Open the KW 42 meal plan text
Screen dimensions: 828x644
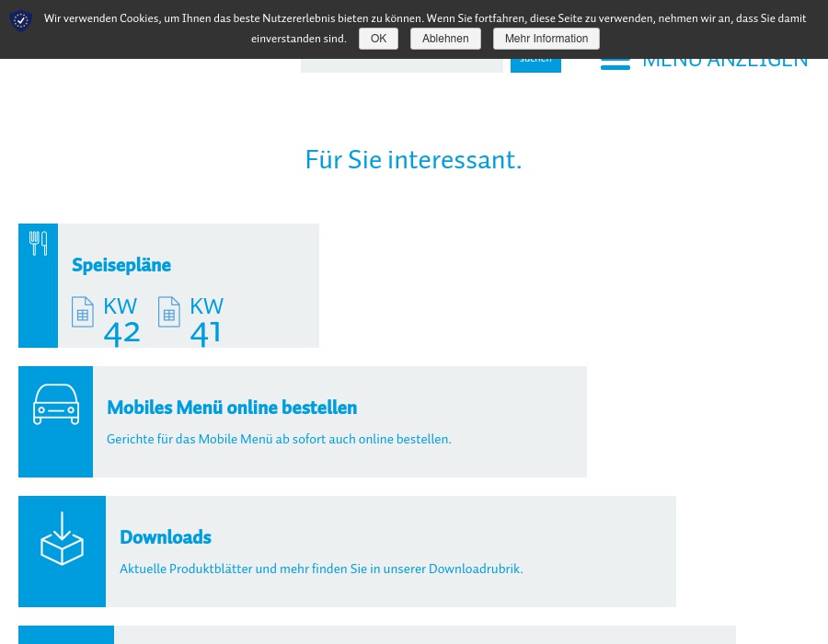point(121,321)
